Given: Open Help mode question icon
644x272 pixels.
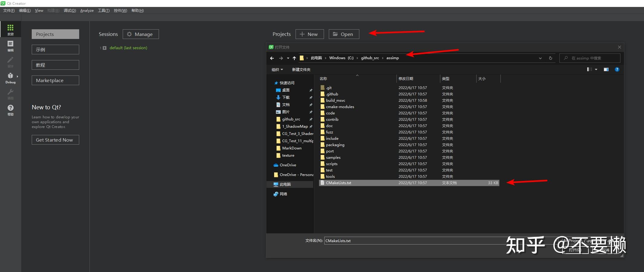Looking at the screenshot, I should click(10, 110).
